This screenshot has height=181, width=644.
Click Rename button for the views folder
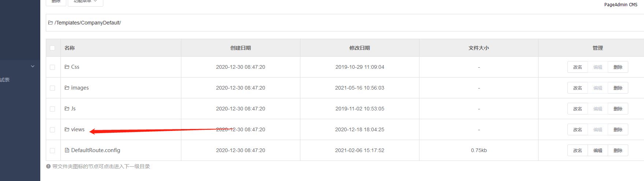(578, 129)
